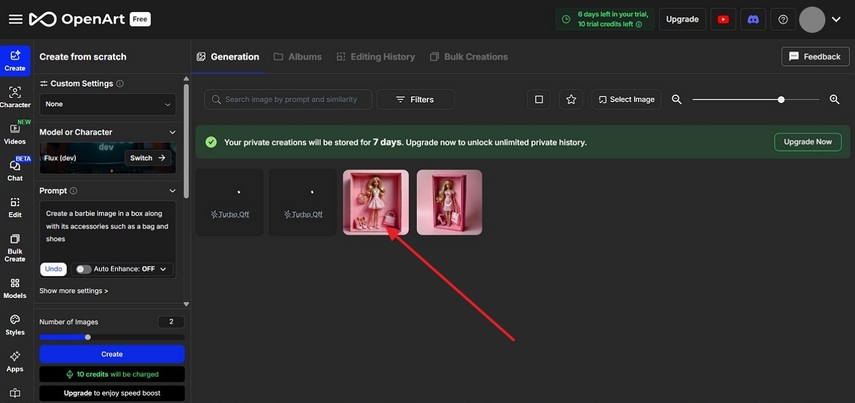Image resolution: width=855 pixels, height=403 pixels.
Task: Open Apps in the sidebar
Action: 15,362
